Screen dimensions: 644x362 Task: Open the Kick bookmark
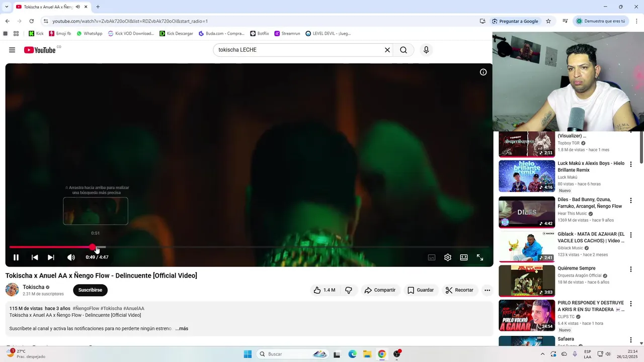[36, 33]
